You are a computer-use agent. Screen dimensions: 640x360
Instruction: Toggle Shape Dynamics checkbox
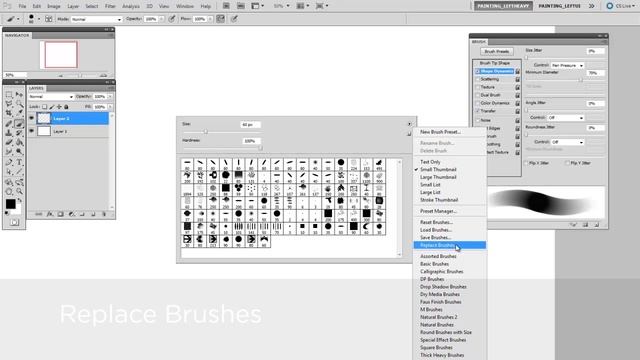coord(478,71)
